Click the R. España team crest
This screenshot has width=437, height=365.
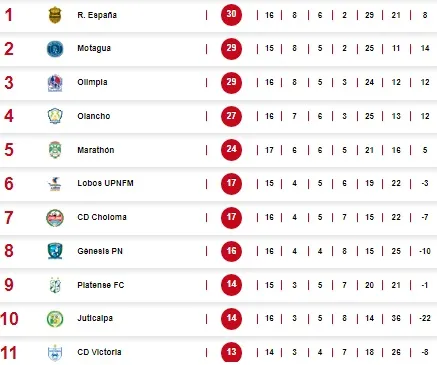(55, 15)
